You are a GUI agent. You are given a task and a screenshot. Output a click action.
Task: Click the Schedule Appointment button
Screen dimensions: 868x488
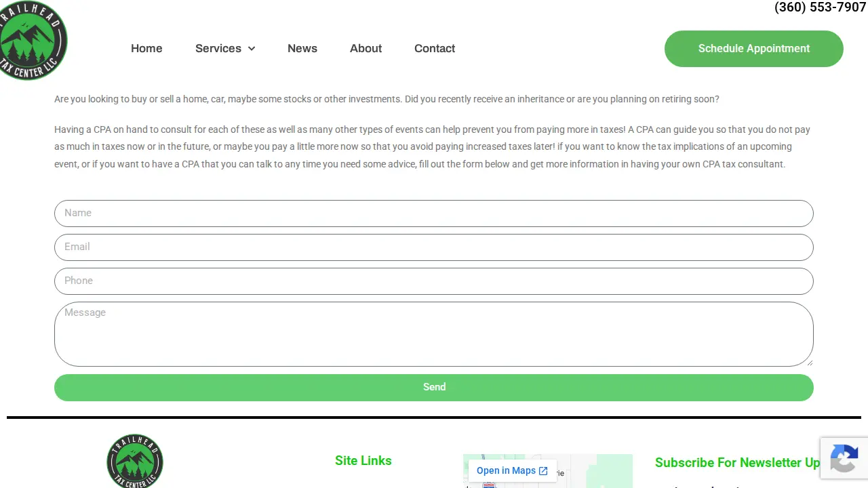(754, 49)
